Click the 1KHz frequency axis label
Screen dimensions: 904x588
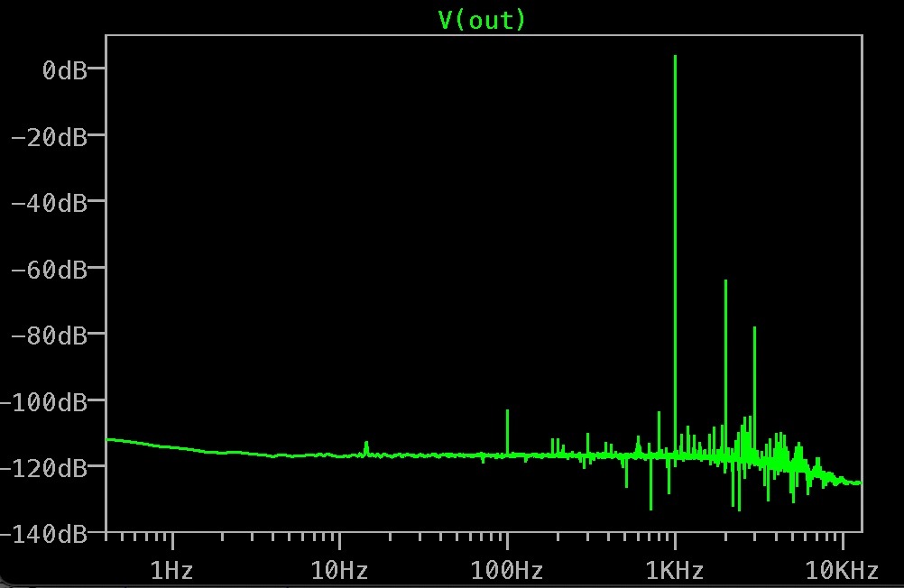[675, 571]
